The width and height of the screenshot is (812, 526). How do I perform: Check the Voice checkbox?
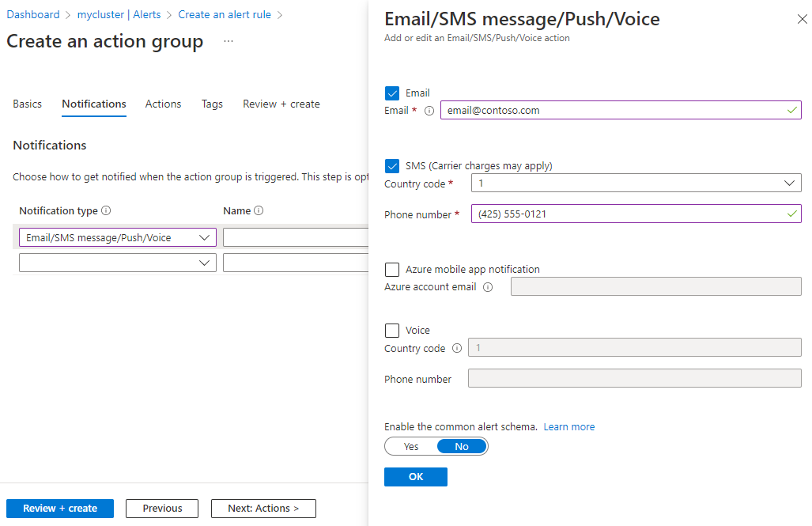392,330
